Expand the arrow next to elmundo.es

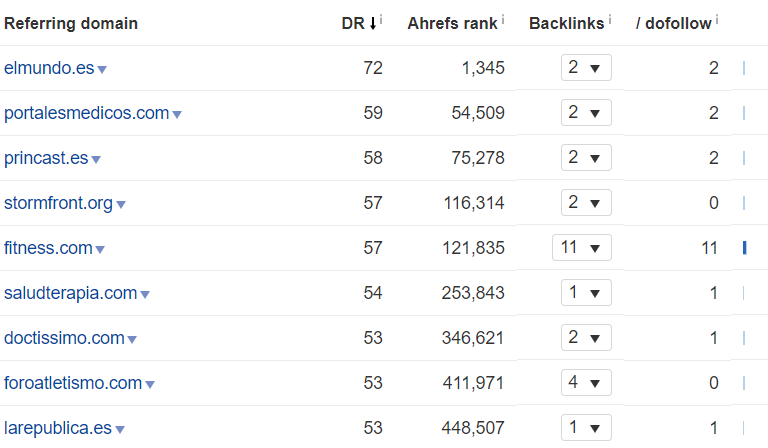click(102, 70)
